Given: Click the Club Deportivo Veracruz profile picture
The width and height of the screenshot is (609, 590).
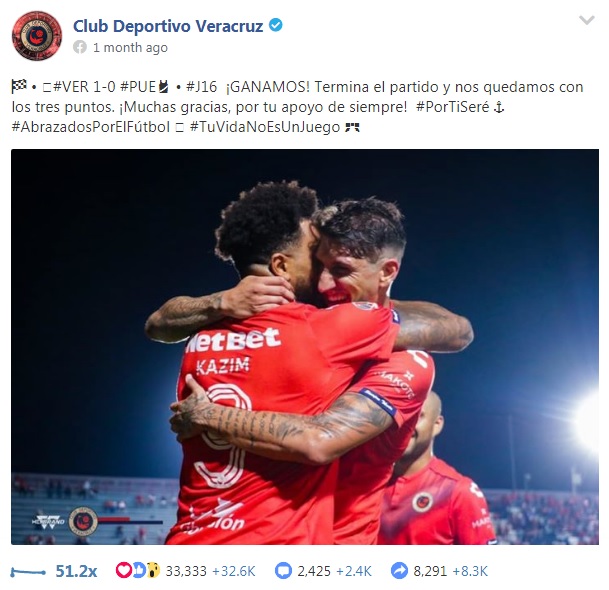Looking at the screenshot, I should [x=37, y=36].
